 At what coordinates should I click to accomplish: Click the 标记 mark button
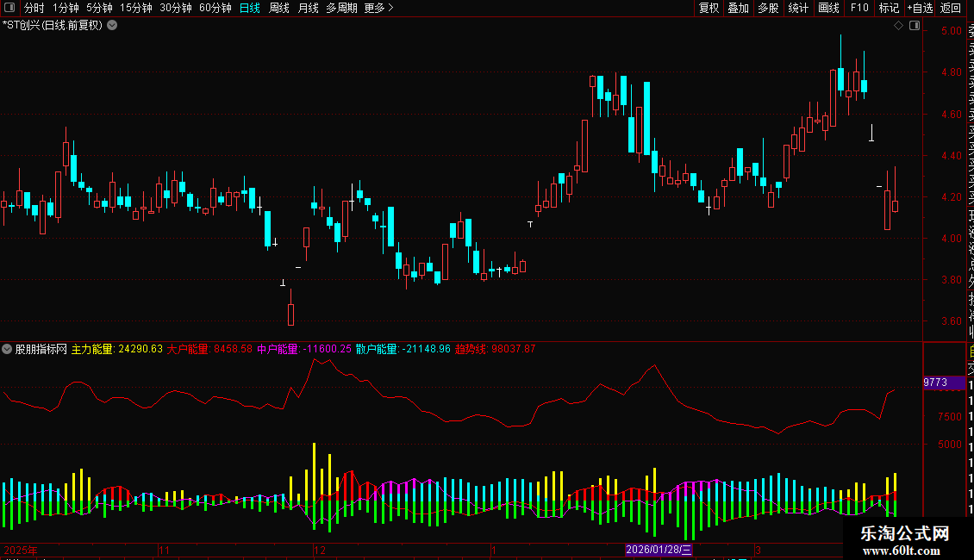coord(889,8)
